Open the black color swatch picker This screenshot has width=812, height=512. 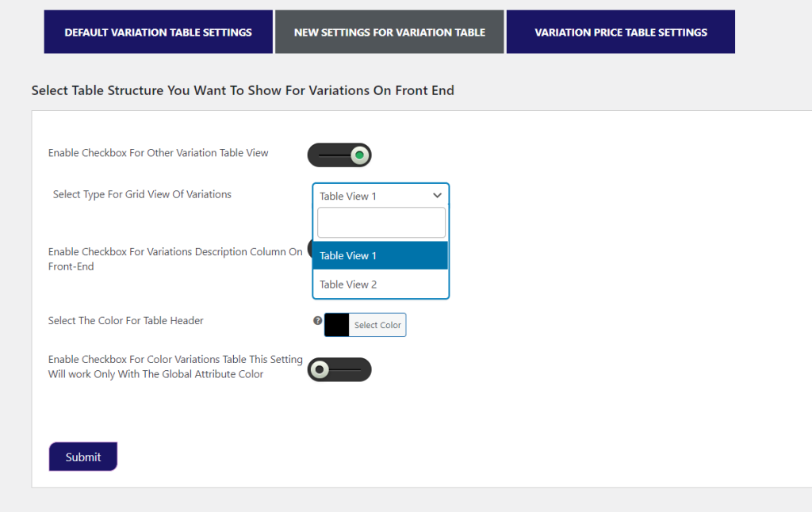point(336,324)
